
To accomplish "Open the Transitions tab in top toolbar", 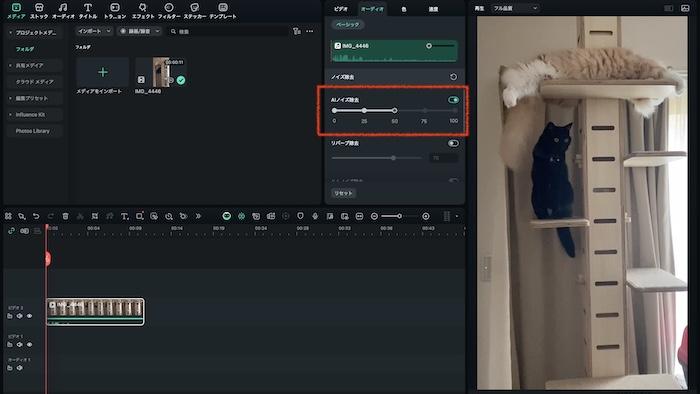I will (115, 11).
